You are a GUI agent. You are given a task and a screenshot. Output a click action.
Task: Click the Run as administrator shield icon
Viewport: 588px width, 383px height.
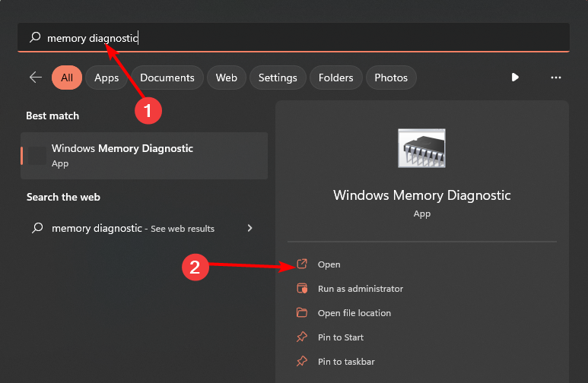point(302,289)
